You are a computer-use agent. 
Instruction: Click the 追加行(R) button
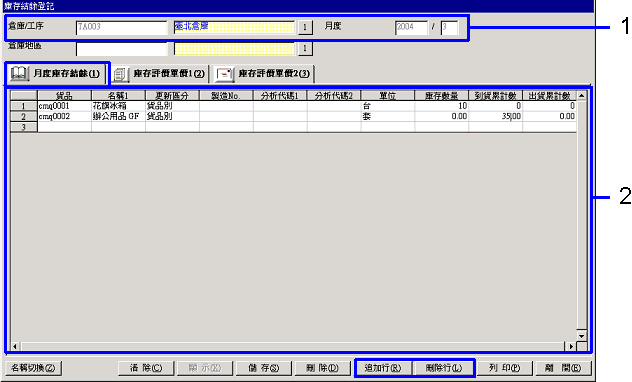pos(383,368)
